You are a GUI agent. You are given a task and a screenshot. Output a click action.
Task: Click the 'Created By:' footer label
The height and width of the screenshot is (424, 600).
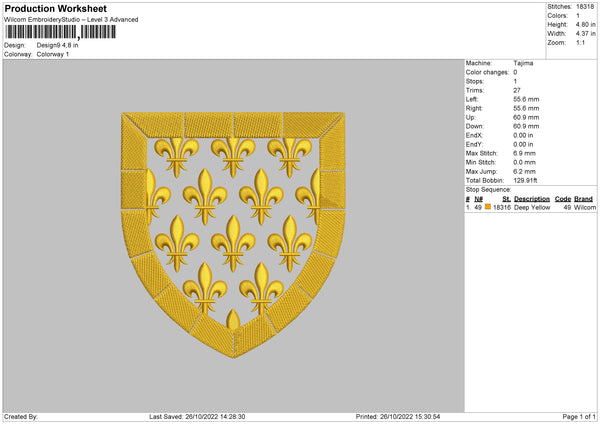(21, 417)
